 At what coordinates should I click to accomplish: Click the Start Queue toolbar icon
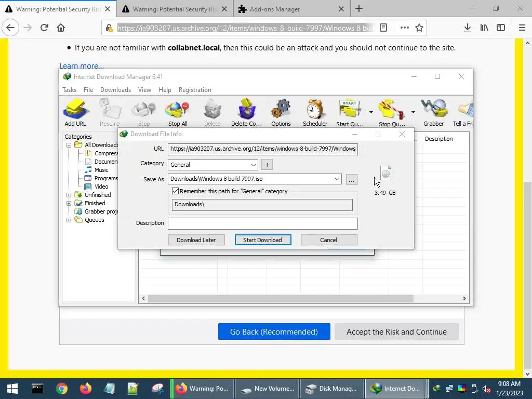point(350,113)
